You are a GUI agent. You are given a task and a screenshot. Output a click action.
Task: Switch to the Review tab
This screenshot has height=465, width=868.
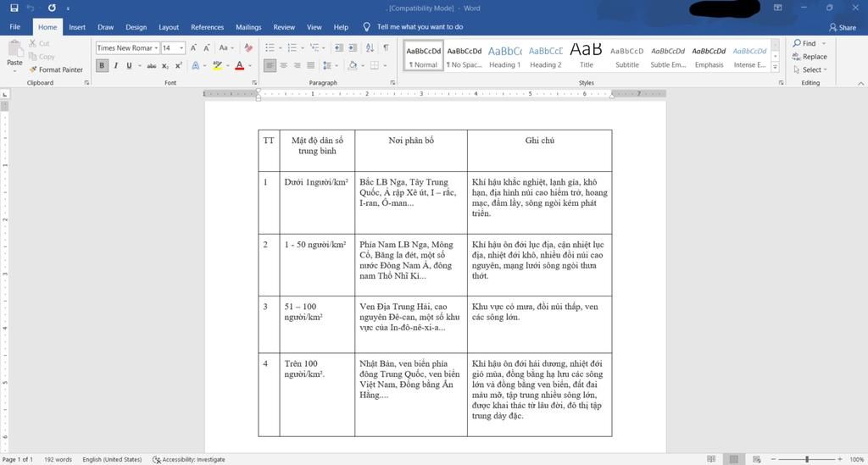pyautogui.click(x=284, y=27)
